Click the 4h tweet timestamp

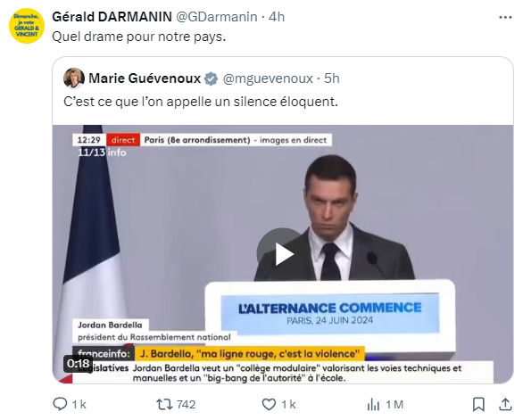point(277,17)
